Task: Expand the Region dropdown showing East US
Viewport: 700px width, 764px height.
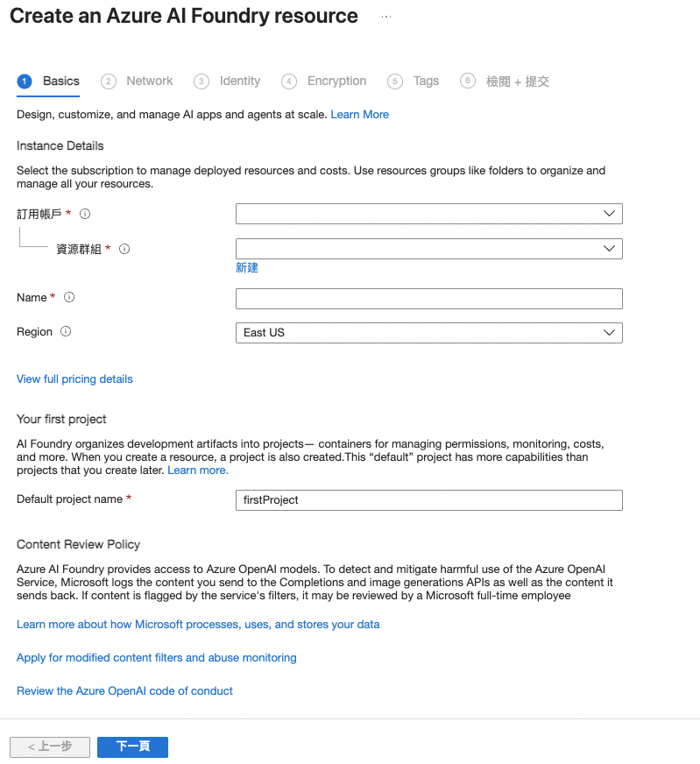Action: pos(428,333)
